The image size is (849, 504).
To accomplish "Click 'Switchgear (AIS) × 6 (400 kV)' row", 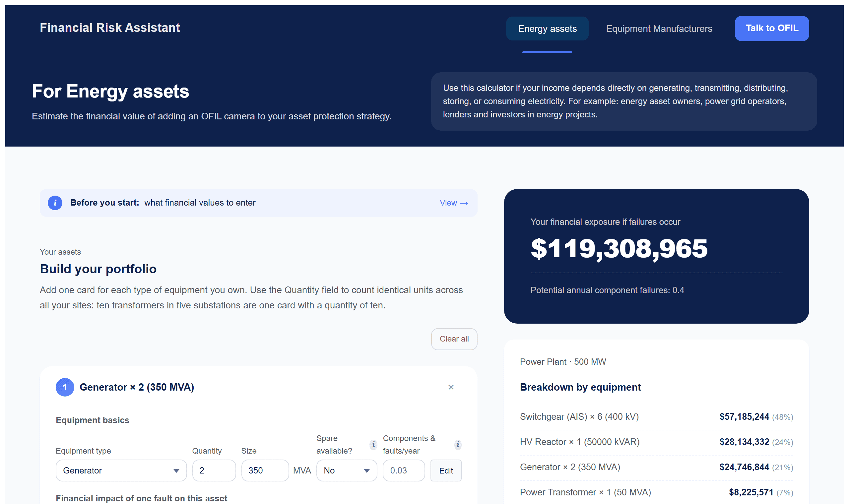I will coord(657,417).
